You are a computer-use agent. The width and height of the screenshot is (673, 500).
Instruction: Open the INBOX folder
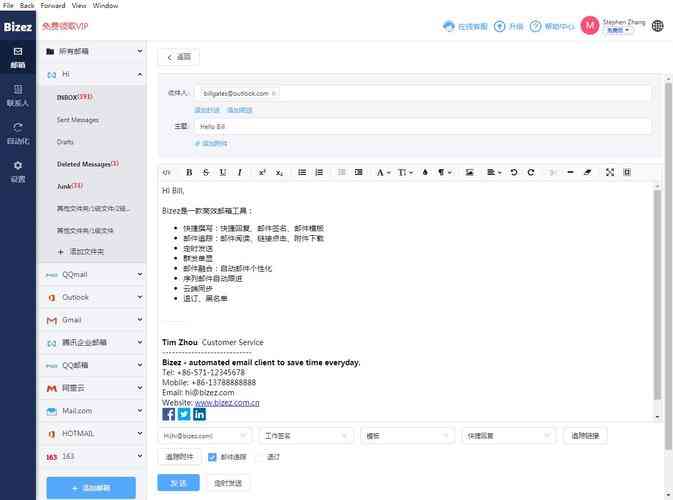click(74, 97)
